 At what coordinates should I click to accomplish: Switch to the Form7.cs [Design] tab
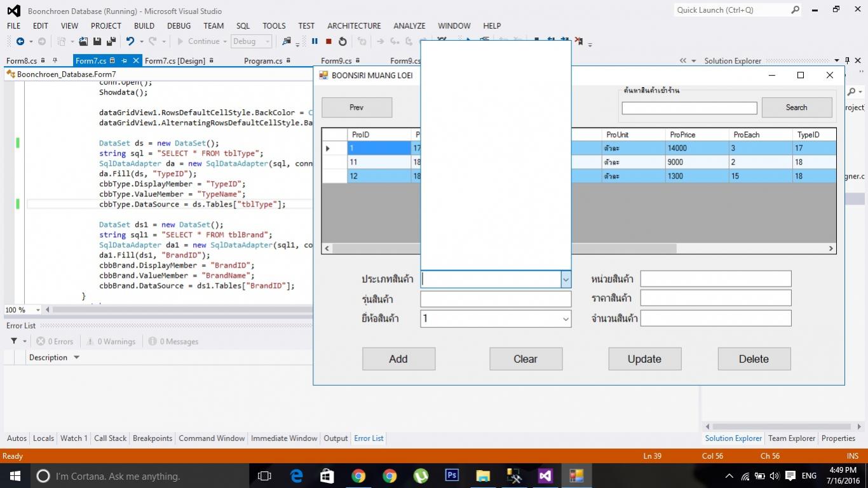(175, 61)
